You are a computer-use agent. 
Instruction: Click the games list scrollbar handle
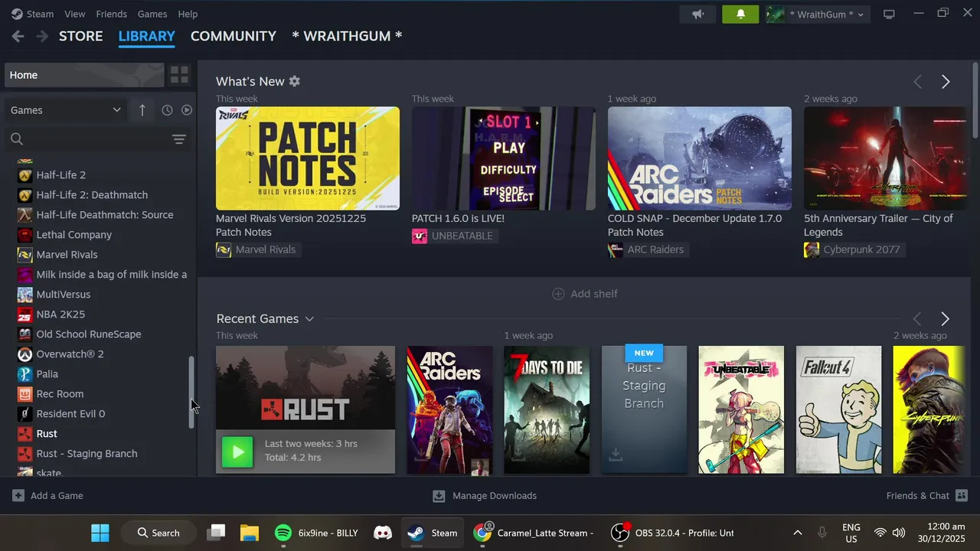(x=191, y=392)
